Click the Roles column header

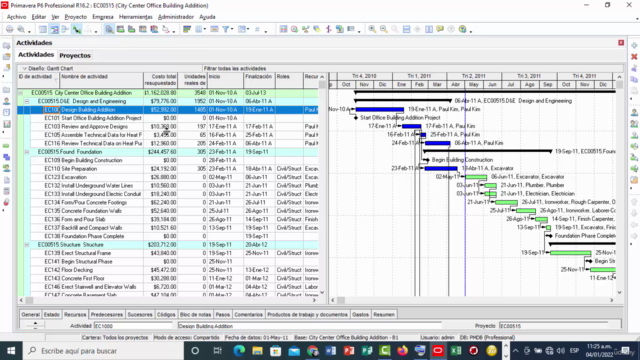(289, 80)
